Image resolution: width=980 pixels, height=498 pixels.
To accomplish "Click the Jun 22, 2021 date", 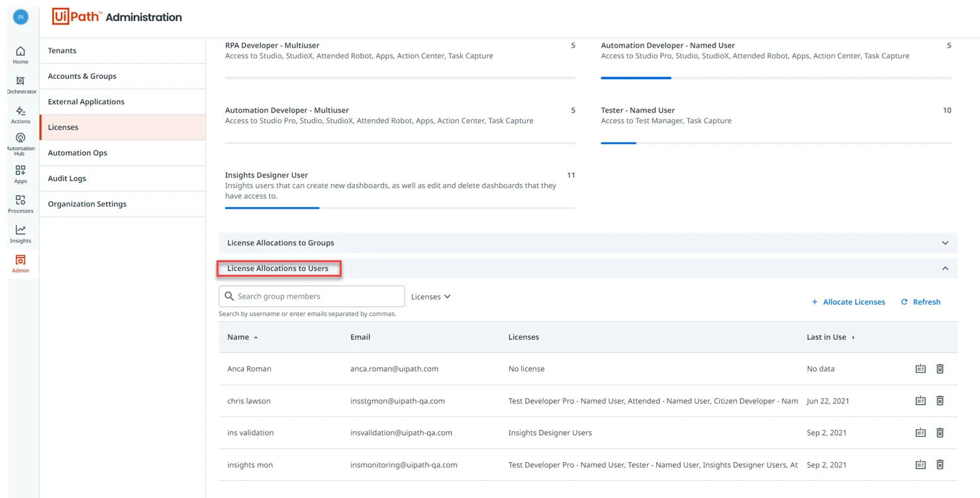I will 828,401.
